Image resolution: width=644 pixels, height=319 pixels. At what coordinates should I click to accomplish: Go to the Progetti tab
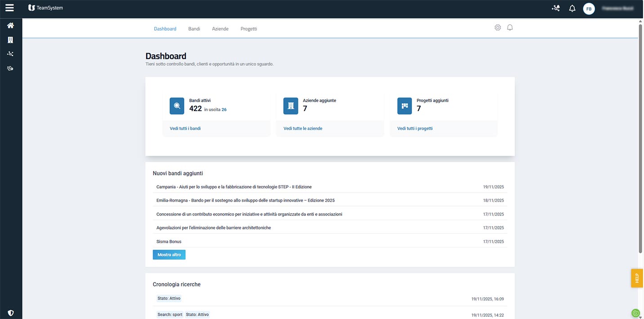249,29
